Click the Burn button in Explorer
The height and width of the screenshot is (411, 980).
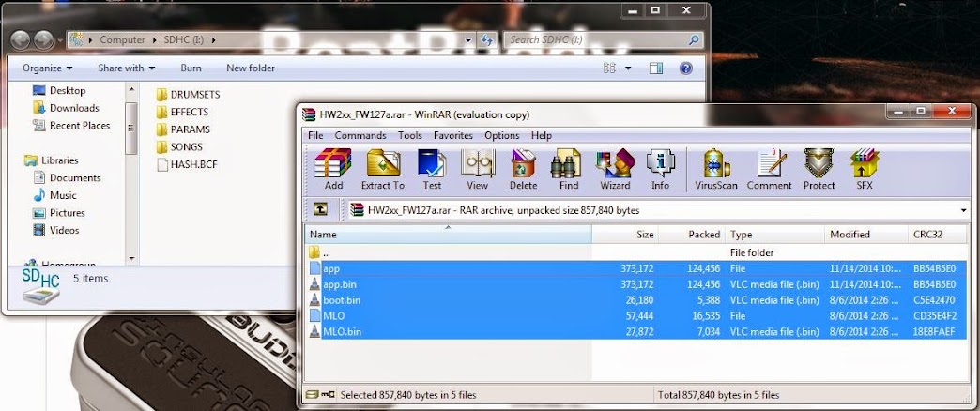(191, 68)
